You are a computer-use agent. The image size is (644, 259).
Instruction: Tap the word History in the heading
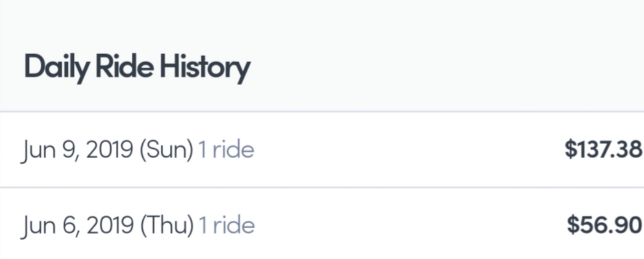pyautogui.click(x=204, y=68)
